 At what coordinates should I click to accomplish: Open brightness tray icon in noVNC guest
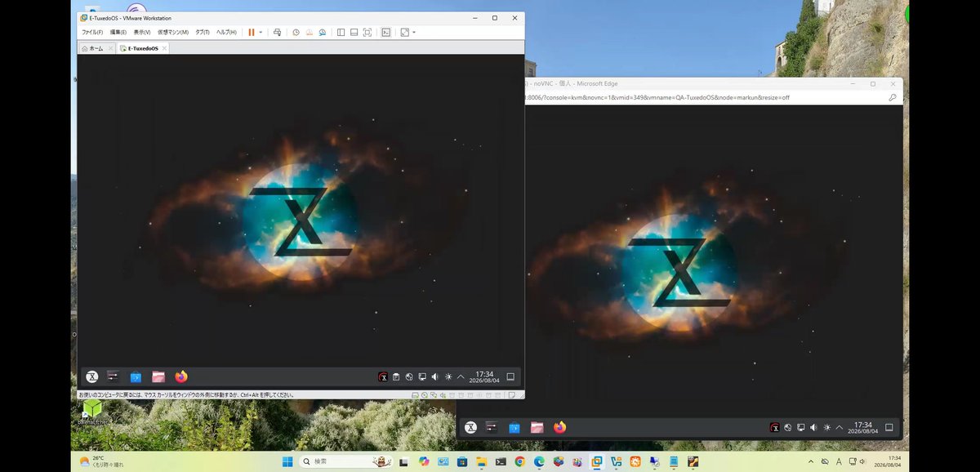tap(826, 427)
